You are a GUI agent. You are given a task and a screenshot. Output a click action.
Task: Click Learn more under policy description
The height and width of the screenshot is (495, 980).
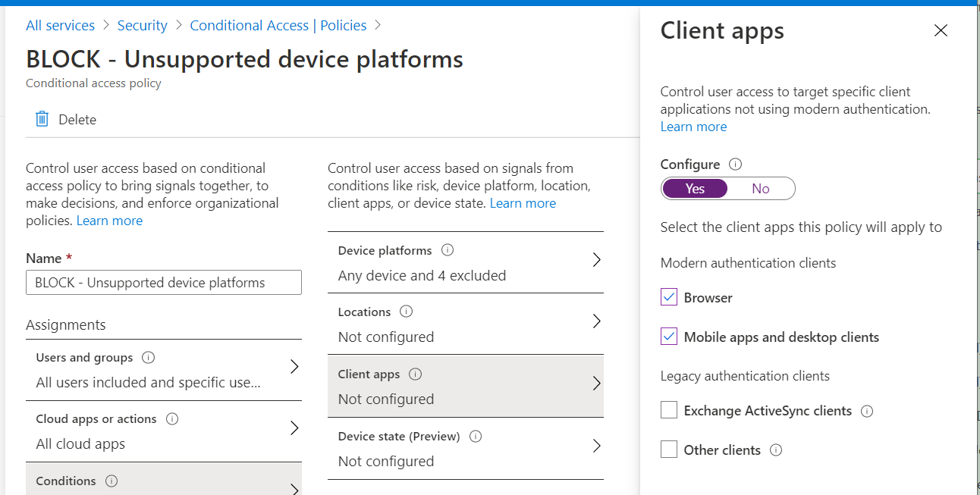pyautogui.click(x=109, y=221)
